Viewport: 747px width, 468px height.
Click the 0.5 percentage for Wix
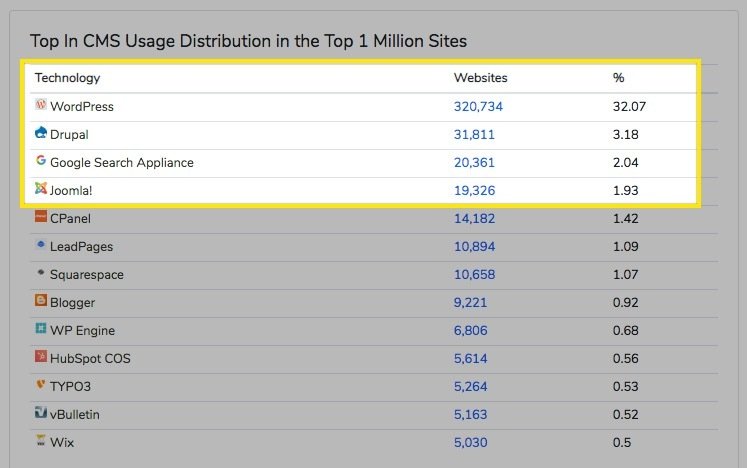[x=622, y=442]
